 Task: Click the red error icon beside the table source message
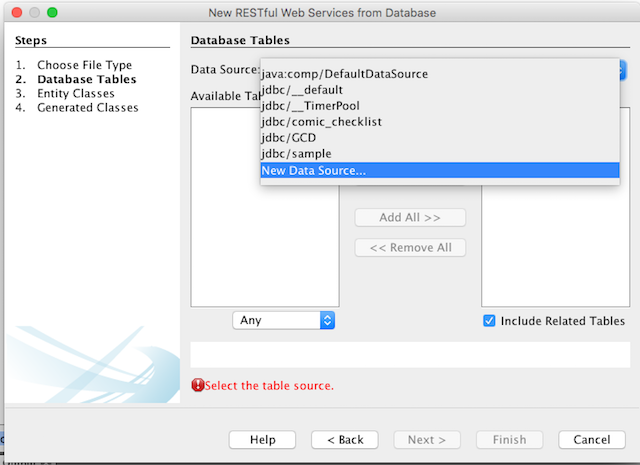tap(197, 385)
